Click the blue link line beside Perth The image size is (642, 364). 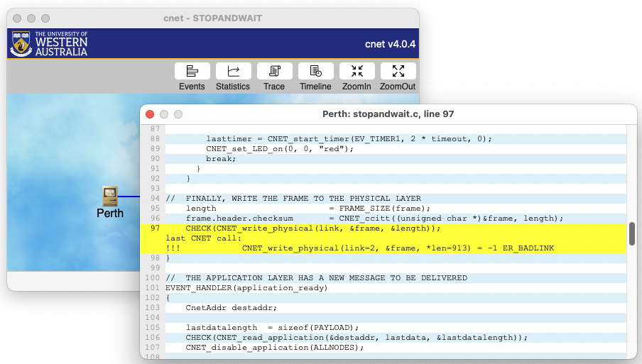[129, 196]
